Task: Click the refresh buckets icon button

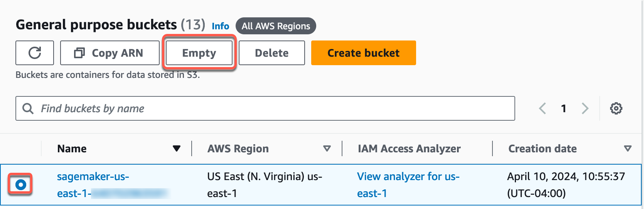Action: [35, 53]
